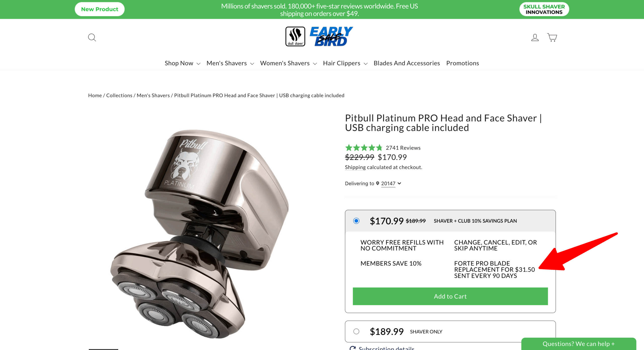Click the delivery location pin icon
The height and width of the screenshot is (350, 644).
click(x=378, y=183)
